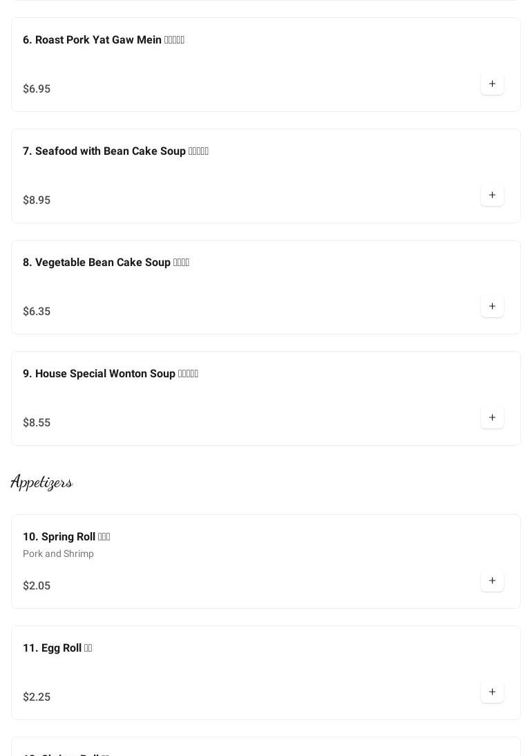Add Egg Roll to order
532x756 pixels.
(x=492, y=692)
